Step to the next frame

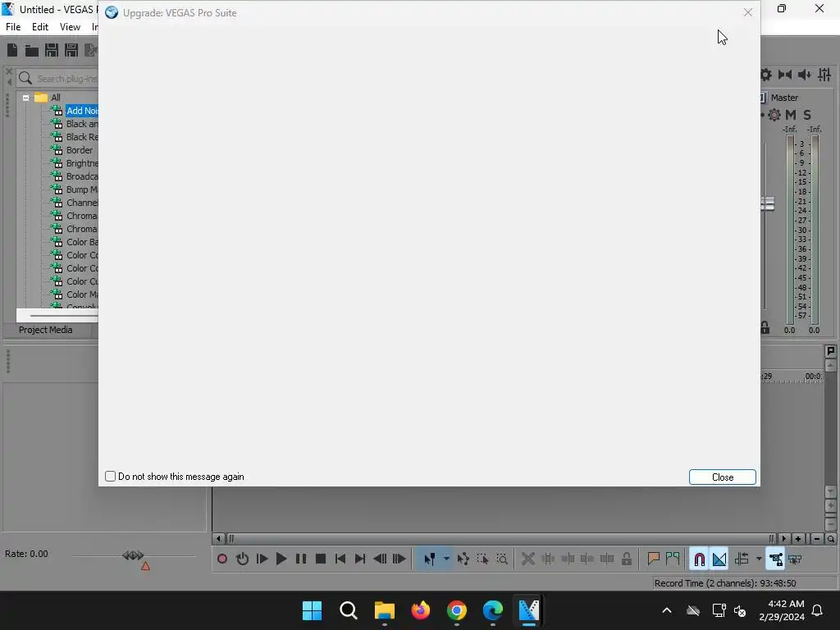tap(399, 559)
